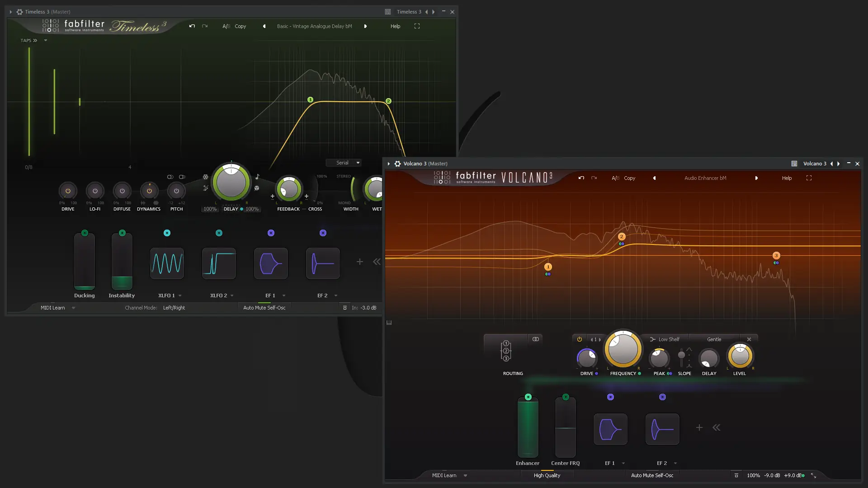The width and height of the screenshot is (868, 488).
Task: Enable the filter power switch in Volcano
Action: pyautogui.click(x=579, y=339)
